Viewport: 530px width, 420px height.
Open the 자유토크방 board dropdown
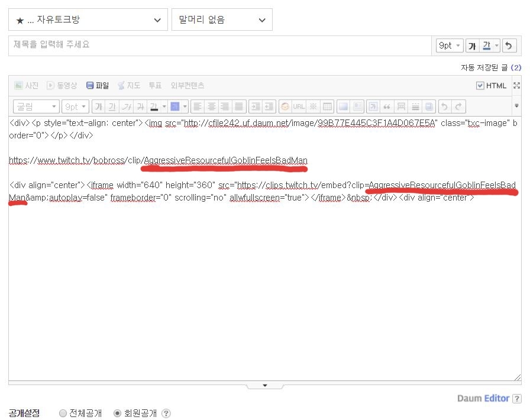click(88, 20)
